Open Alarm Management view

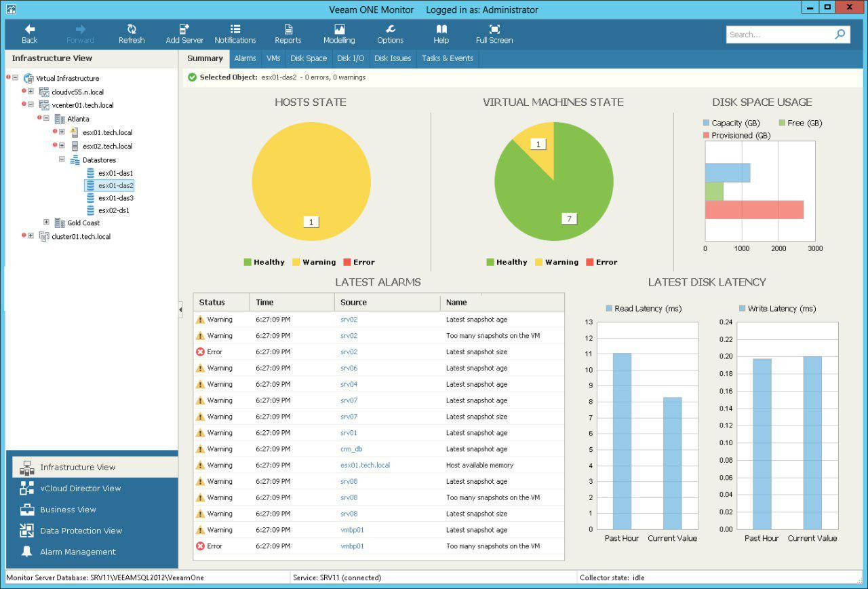coord(77,552)
